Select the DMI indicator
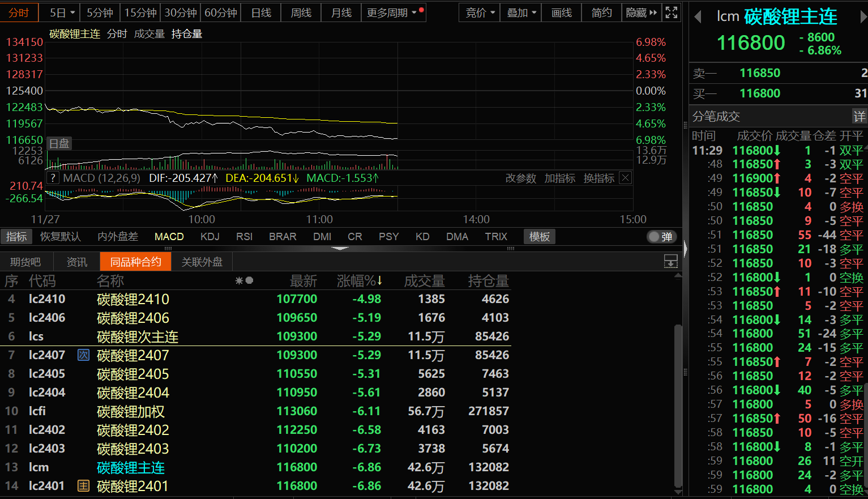Viewport: 868px width, 499px height. tap(323, 237)
